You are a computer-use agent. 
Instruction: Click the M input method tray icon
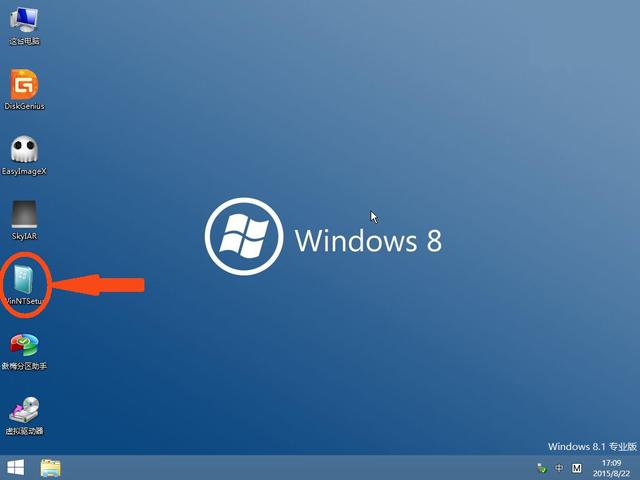pos(576,468)
